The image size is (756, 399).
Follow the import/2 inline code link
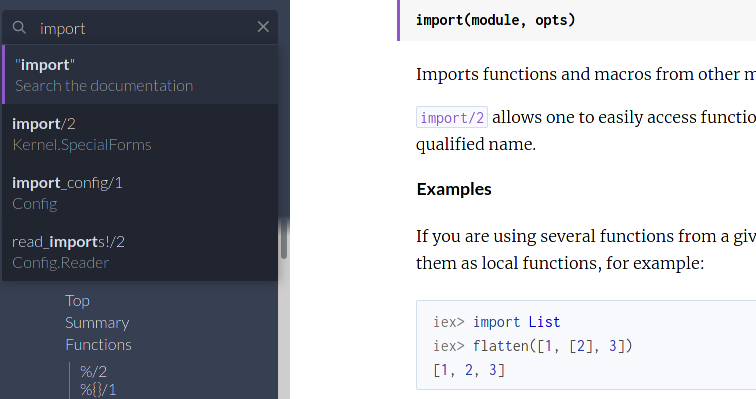click(x=452, y=118)
